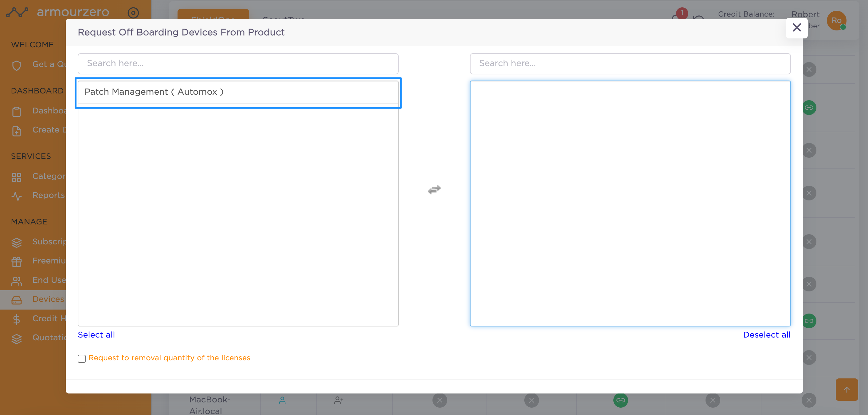Click the Create document icon in sidebar

(16, 131)
